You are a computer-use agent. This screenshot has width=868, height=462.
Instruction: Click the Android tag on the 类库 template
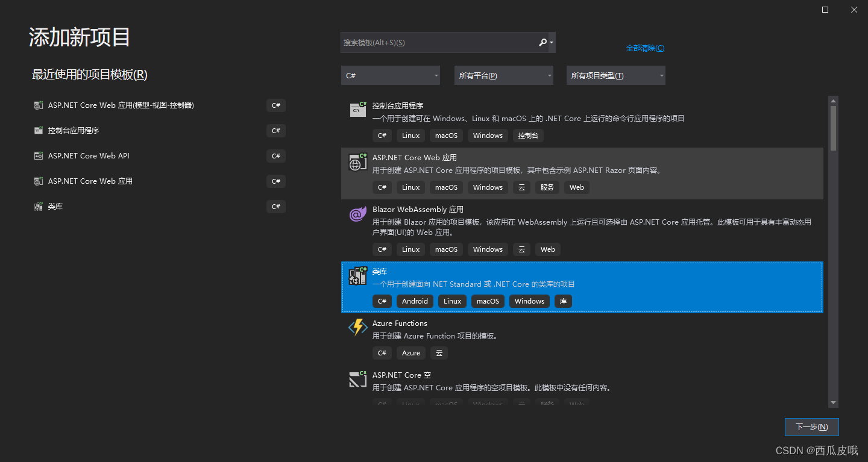(415, 301)
